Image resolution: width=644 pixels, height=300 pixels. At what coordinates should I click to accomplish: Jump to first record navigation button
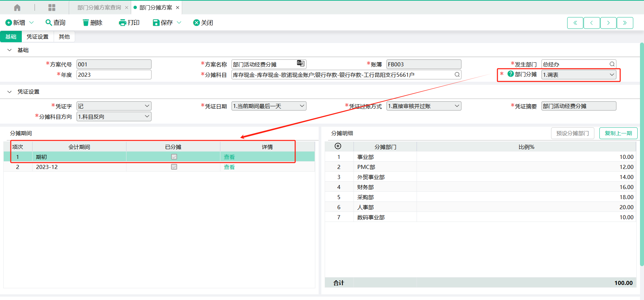coord(575,23)
